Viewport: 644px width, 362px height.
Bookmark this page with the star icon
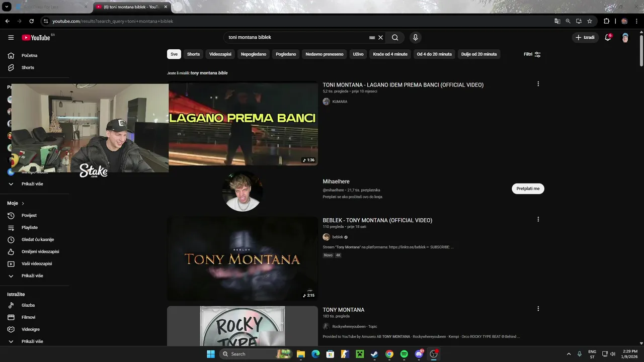coord(590,21)
